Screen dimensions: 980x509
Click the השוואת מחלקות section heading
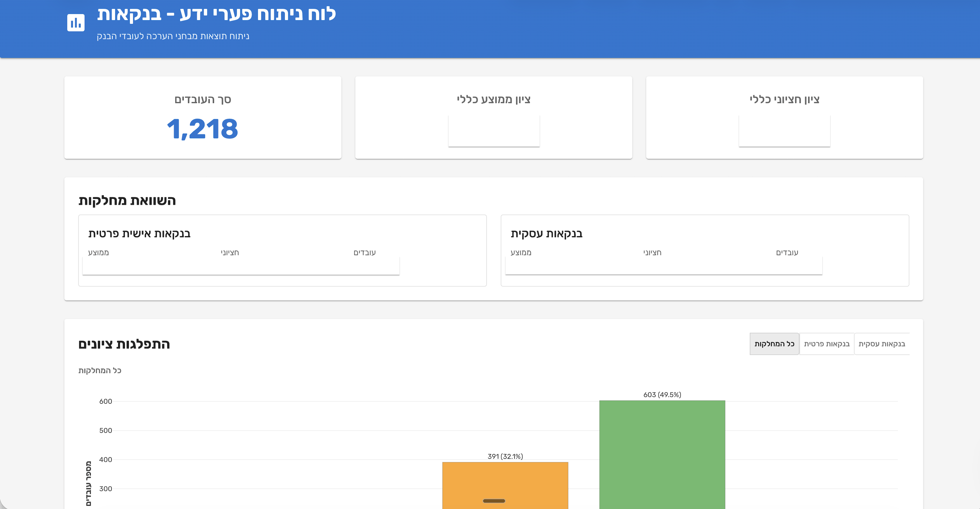[126, 200]
